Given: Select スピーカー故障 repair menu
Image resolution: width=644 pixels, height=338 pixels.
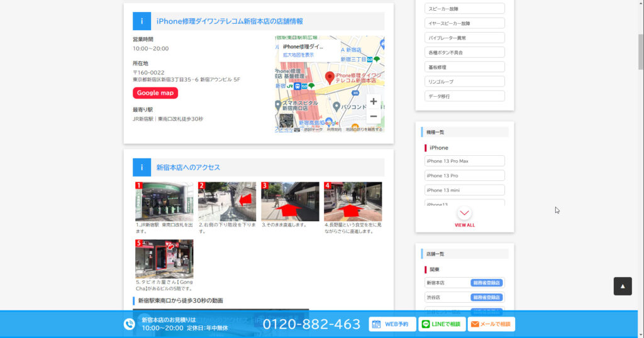Looking at the screenshot, I should click(x=465, y=9).
